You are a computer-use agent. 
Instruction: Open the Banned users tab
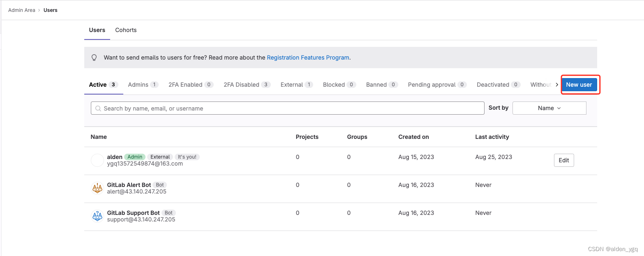coord(382,85)
